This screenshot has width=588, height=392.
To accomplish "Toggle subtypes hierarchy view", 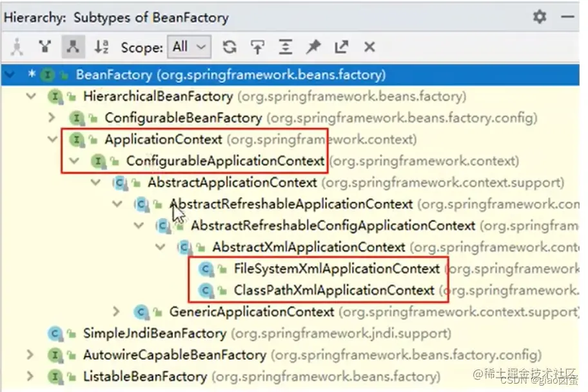I will point(73,47).
